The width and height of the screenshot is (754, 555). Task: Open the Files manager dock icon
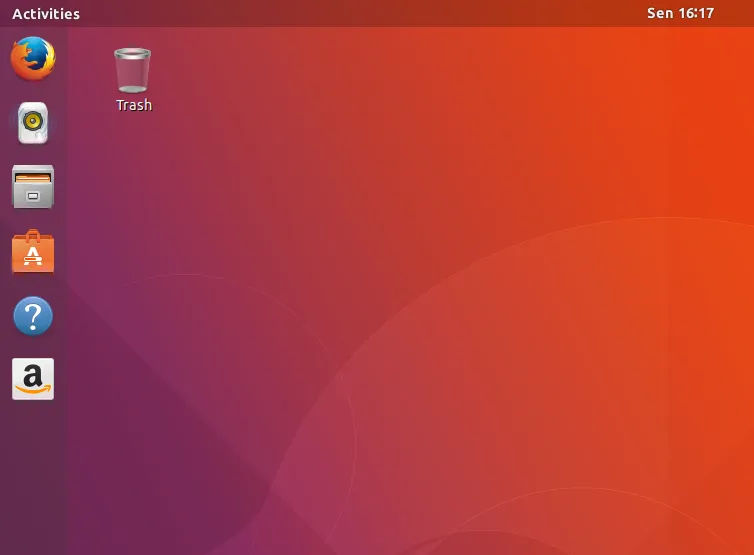click(33, 187)
